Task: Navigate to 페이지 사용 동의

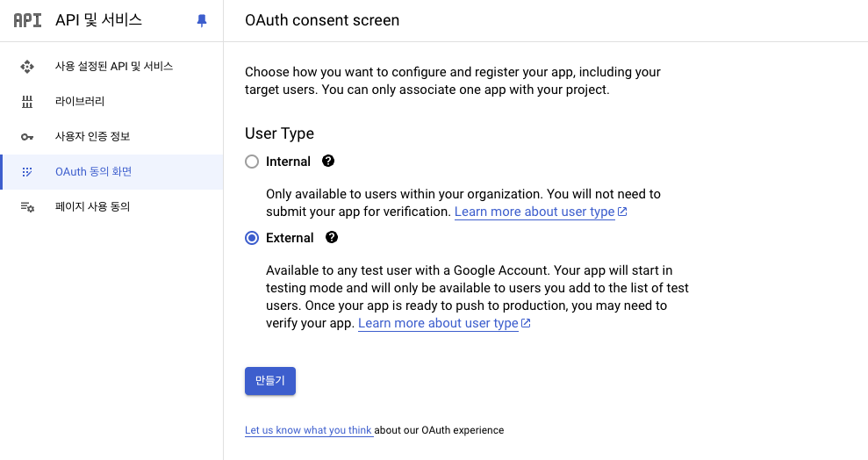Action: coord(92,207)
